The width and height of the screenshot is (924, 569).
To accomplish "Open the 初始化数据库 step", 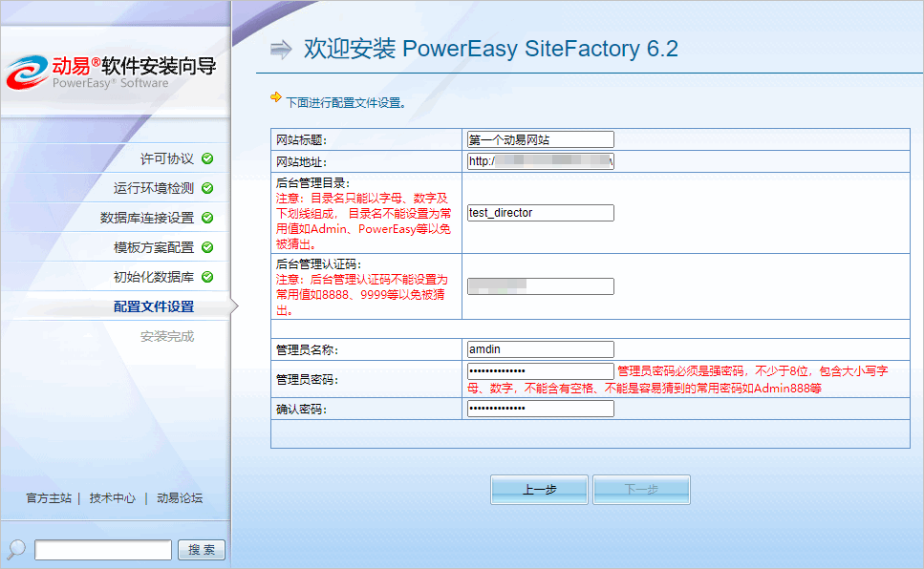I will point(154,277).
